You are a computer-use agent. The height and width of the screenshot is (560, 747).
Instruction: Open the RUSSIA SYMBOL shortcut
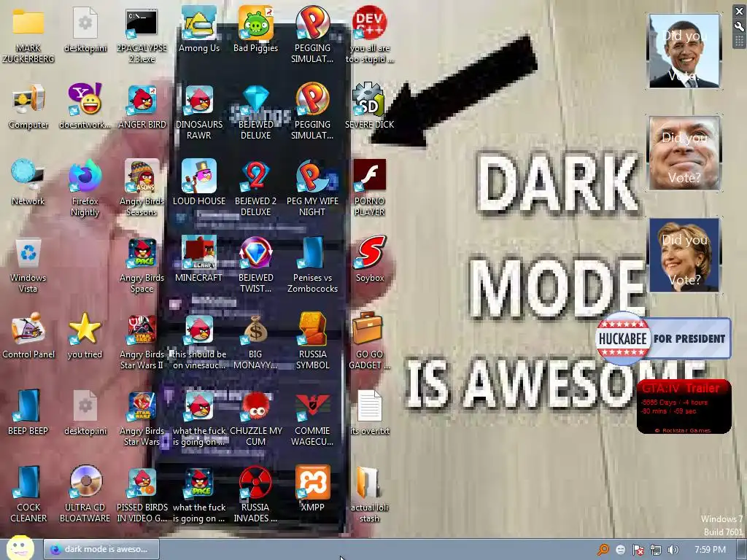(x=312, y=342)
